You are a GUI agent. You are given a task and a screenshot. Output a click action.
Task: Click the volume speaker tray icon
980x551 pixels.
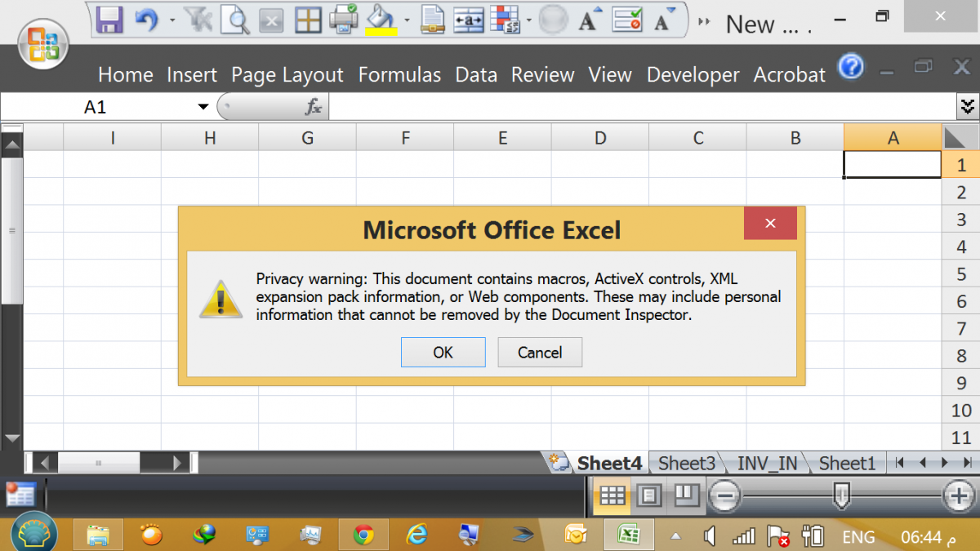coord(710,536)
